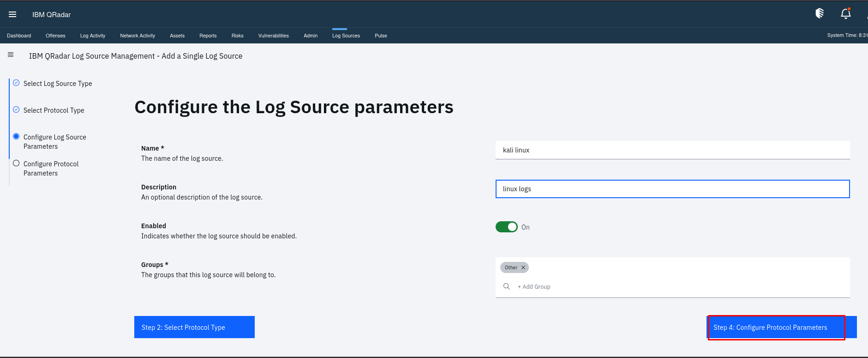The image size is (868, 358).
Task: Click the Select Log Source Type checkmark icon
Action: pos(16,83)
